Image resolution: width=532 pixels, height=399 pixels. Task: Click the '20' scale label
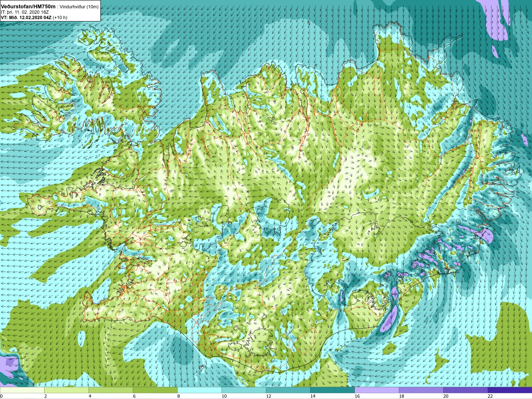coord(446,396)
